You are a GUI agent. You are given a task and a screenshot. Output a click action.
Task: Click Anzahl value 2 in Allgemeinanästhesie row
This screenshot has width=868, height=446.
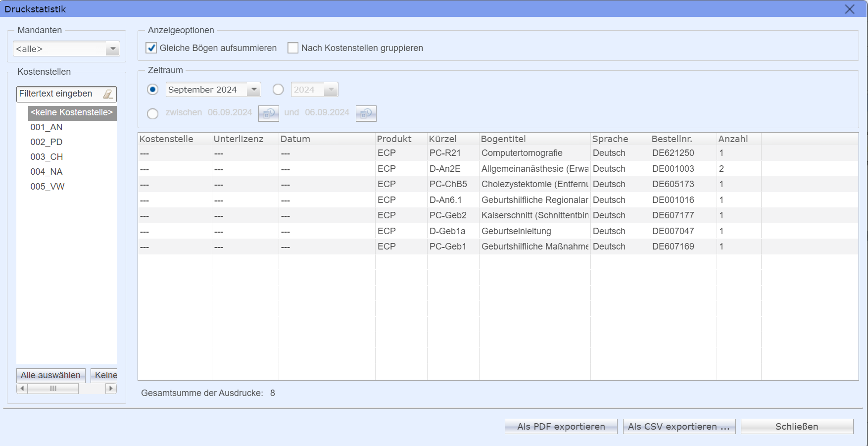[x=722, y=169]
